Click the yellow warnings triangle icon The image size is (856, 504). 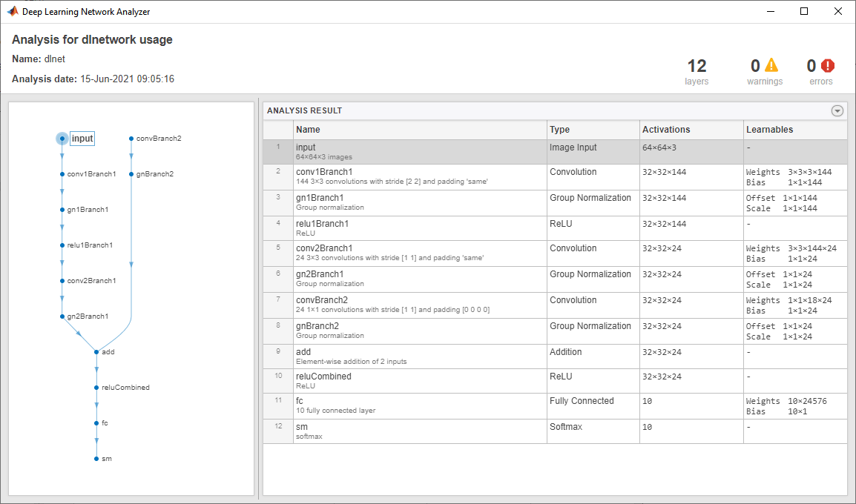point(772,66)
